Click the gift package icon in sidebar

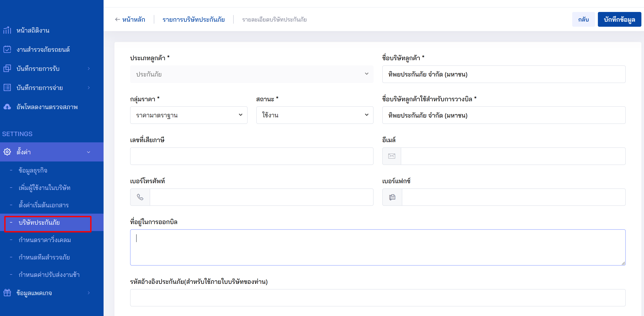[x=7, y=293]
